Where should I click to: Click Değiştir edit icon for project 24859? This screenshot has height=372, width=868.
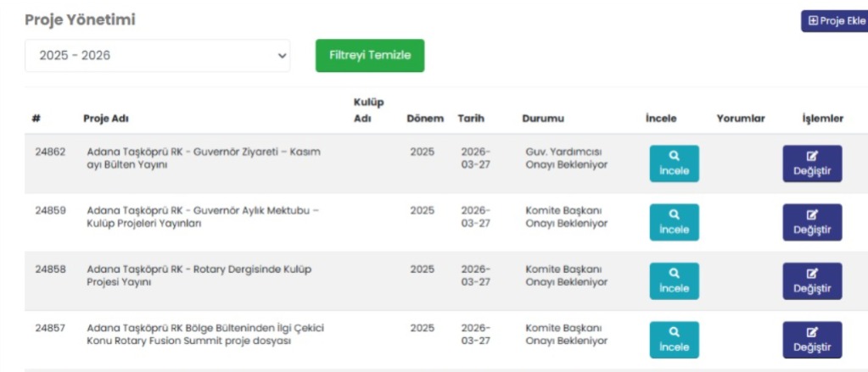pyautogui.click(x=812, y=215)
